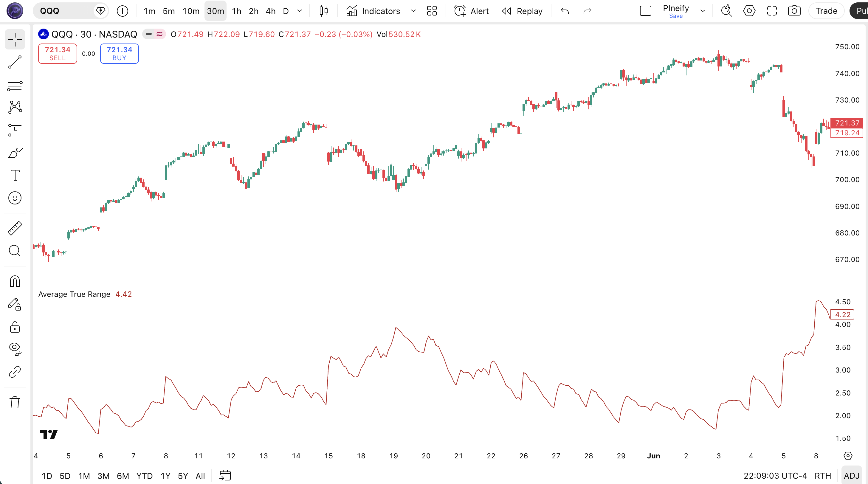Activate the zoom in tool

[15, 251]
